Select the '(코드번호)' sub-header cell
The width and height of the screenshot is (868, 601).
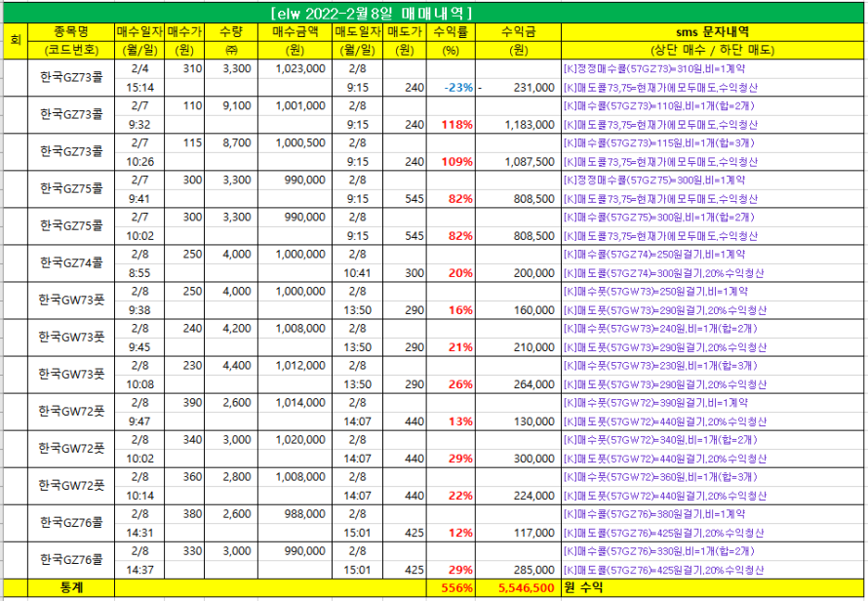(71, 50)
